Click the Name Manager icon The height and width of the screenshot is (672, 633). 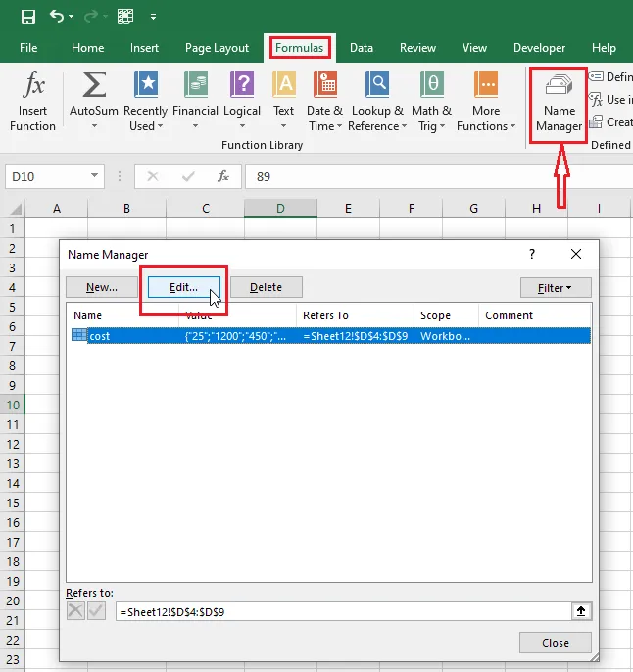[x=560, y=85]
